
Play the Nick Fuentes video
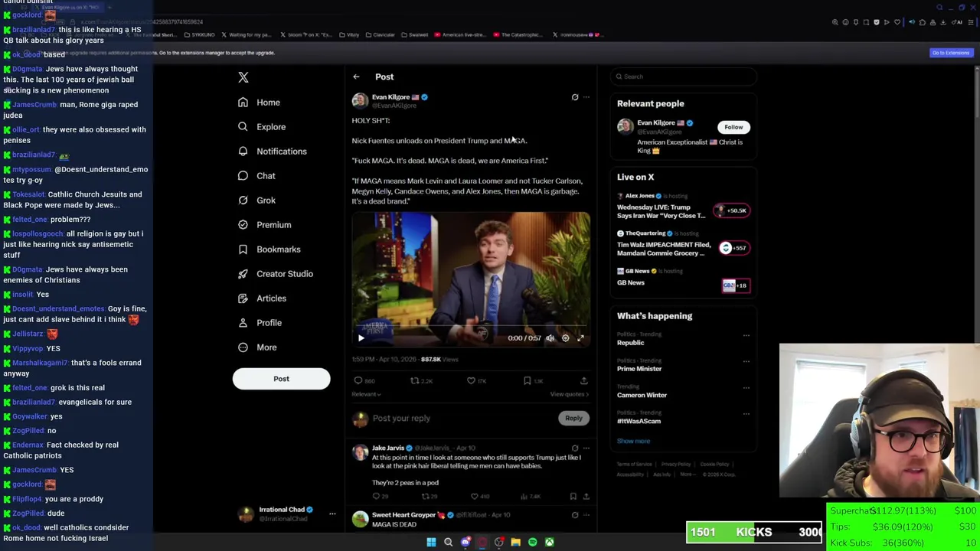(x=361, y=337)
